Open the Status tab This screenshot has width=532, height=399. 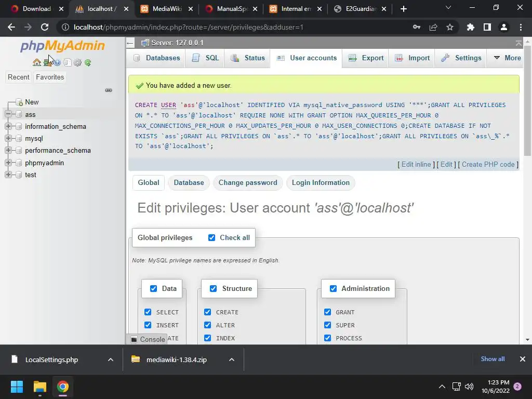point(248,58)
